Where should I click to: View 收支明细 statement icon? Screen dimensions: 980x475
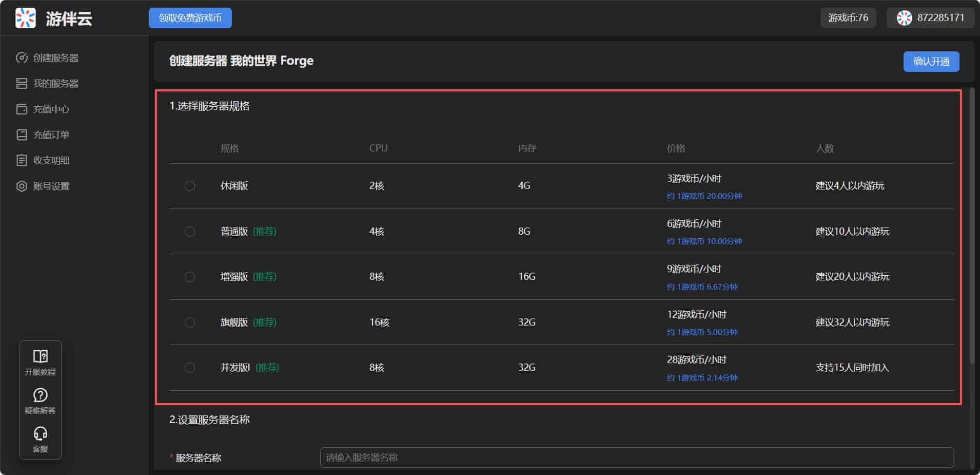22,161
